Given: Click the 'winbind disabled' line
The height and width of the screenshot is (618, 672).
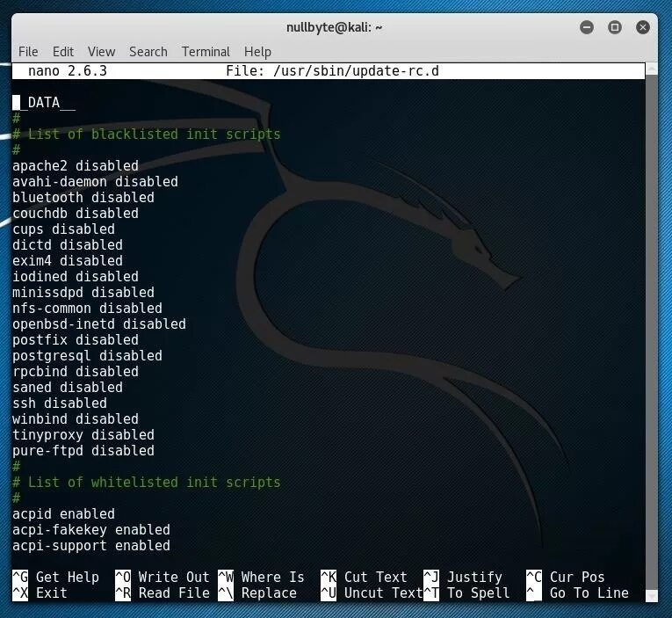Looking at the screenshot, I should coord(76,420).
